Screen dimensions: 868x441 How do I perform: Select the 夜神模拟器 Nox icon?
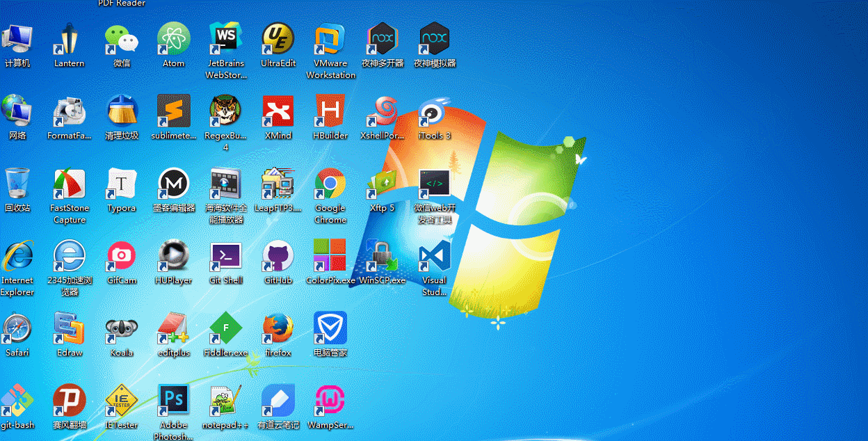(x=435, y=39)
